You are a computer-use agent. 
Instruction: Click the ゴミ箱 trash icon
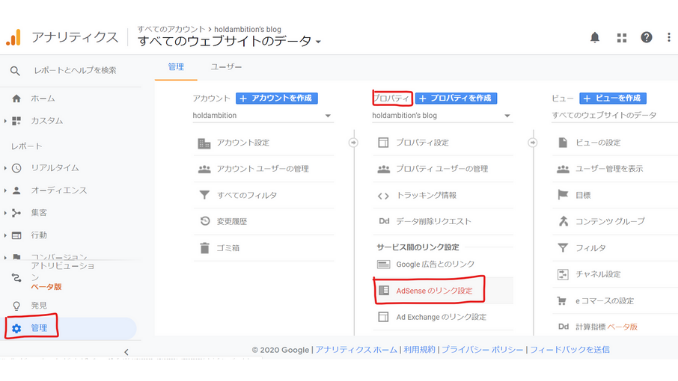(205, 248)
